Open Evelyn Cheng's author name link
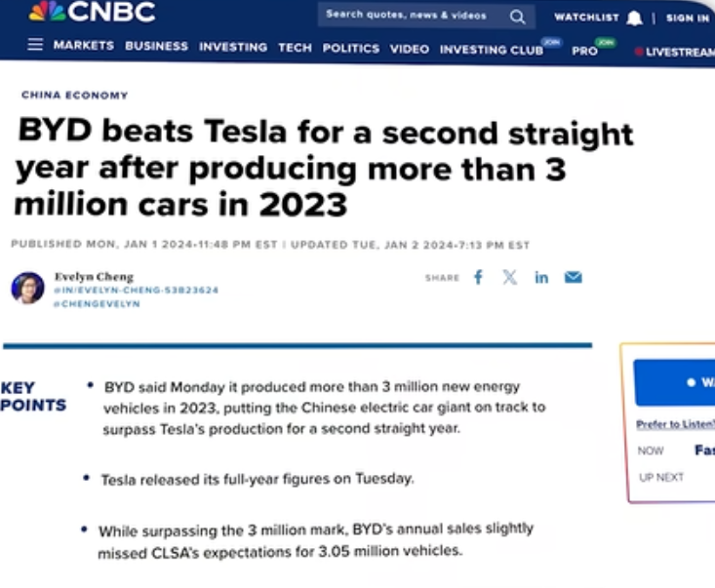The height and width of the screenshot is (588, 715). tap(94, 277)
